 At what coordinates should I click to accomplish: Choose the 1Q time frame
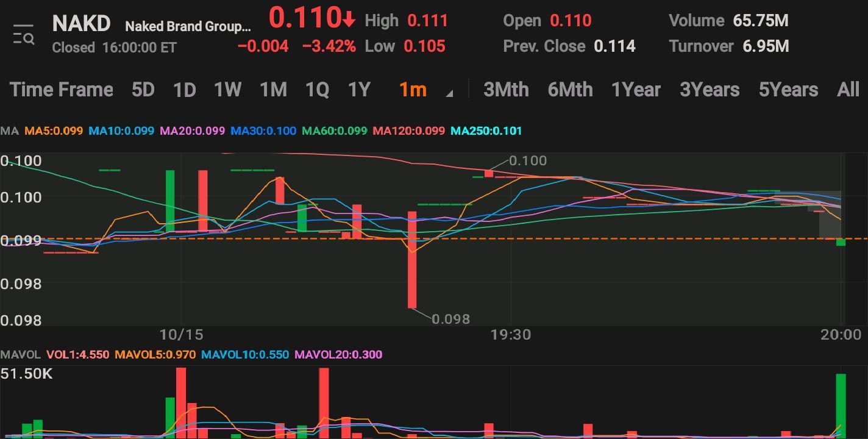coord(317,90)
